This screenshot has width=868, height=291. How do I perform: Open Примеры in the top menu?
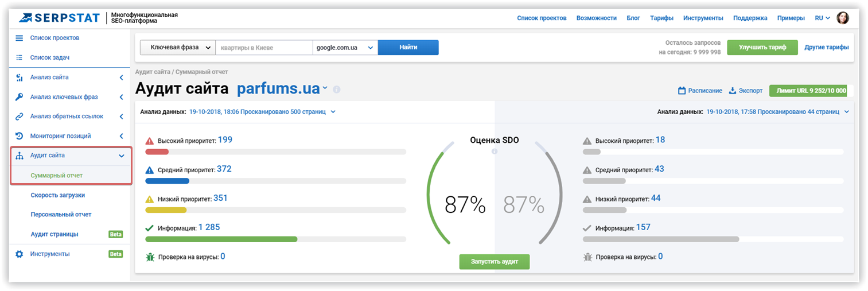point(791,18)
